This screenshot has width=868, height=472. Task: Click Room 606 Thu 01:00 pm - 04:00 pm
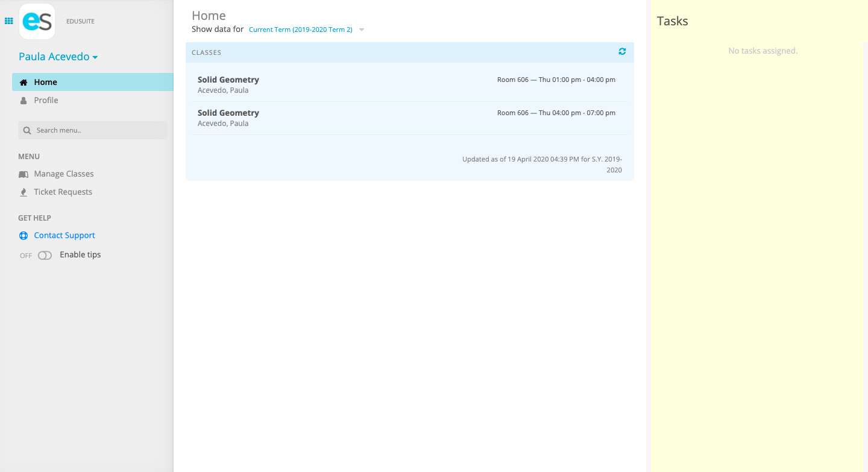click(556, 80)
